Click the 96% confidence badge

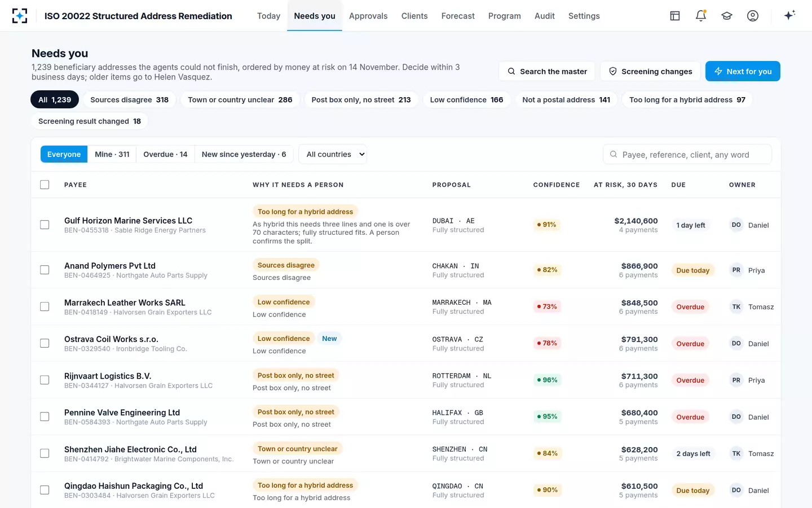tap(547, 380)
